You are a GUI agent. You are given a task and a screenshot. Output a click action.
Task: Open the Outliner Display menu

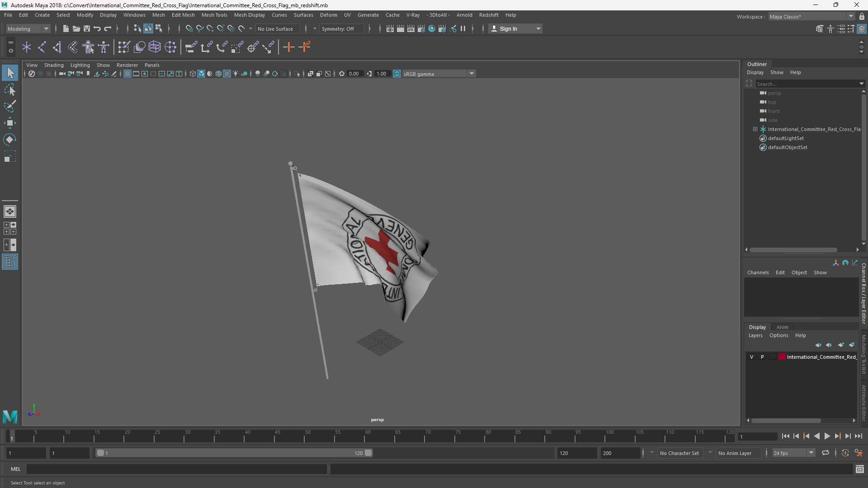755,72
